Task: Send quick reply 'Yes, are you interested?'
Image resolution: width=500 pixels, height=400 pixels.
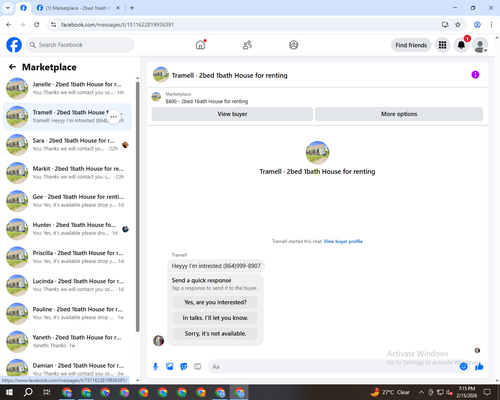Action: [215, 302]
